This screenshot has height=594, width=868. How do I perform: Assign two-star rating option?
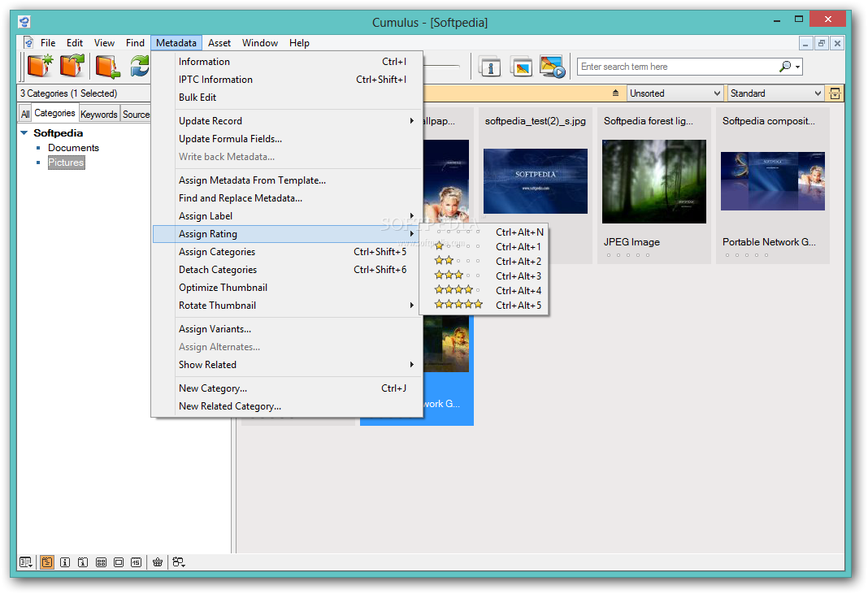484,262
